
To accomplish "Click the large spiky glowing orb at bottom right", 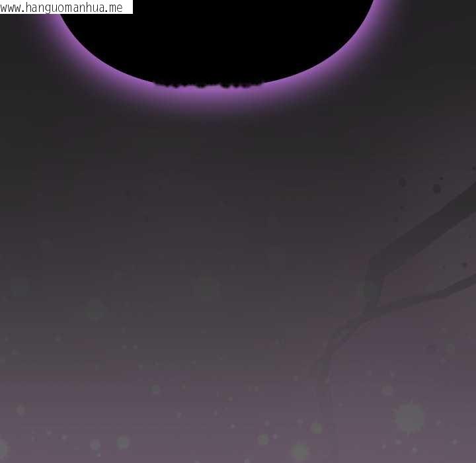I will (x=409, y=417).
